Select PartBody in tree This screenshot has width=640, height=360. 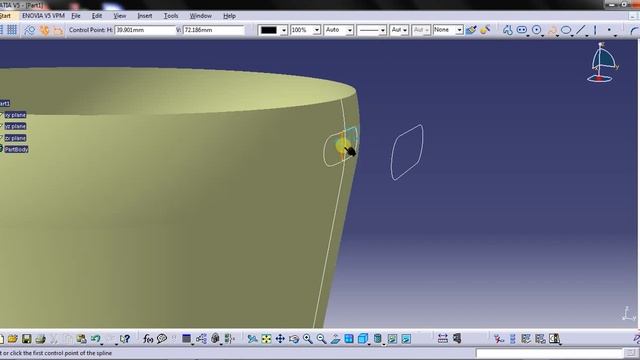pyautogui.click(x=16, y=149)
